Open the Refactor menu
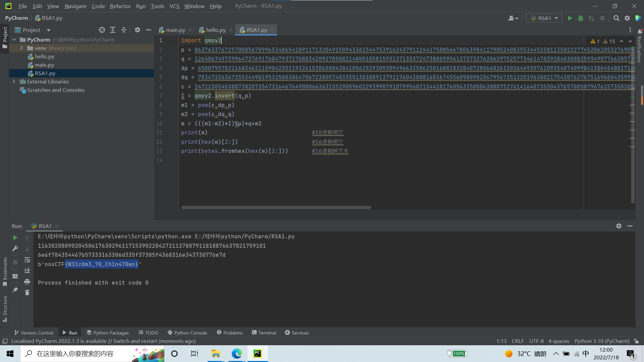 120,6
